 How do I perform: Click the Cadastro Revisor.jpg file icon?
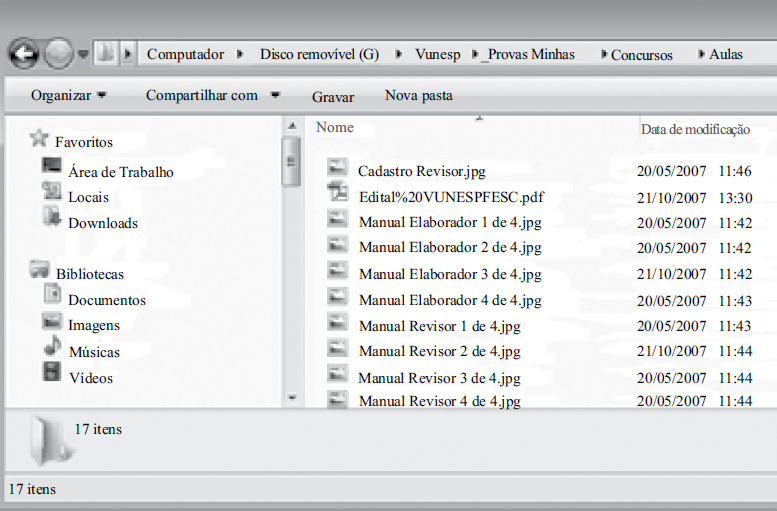pos(338,169)
